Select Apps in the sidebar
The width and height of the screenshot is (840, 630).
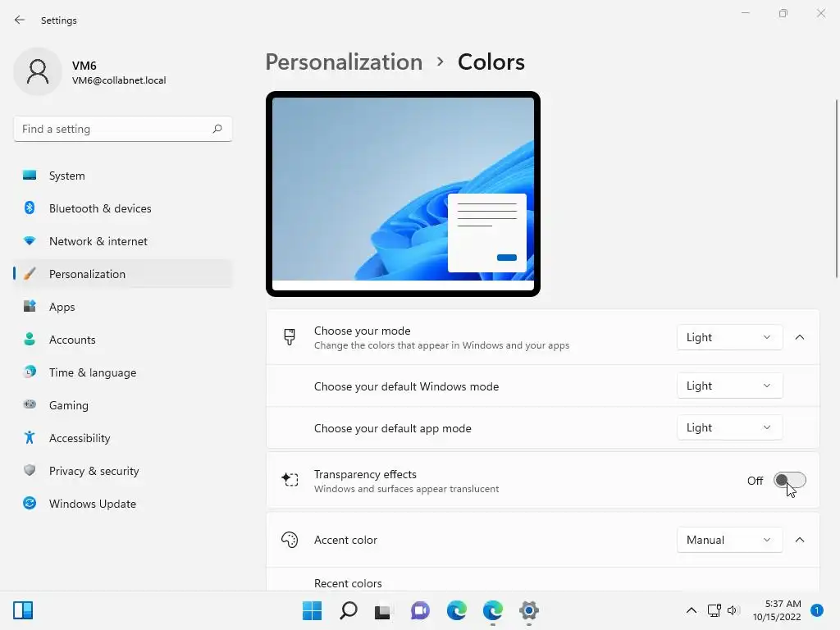click(123, 307)
